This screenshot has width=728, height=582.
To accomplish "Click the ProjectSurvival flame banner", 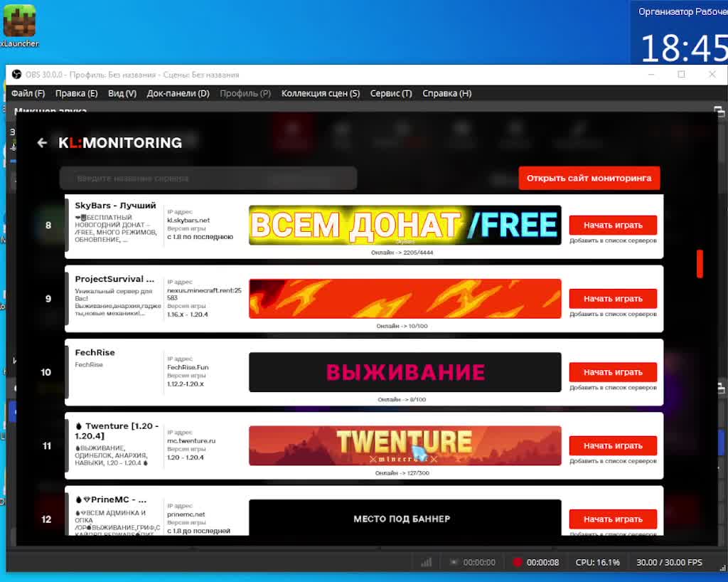I will 405,299.
